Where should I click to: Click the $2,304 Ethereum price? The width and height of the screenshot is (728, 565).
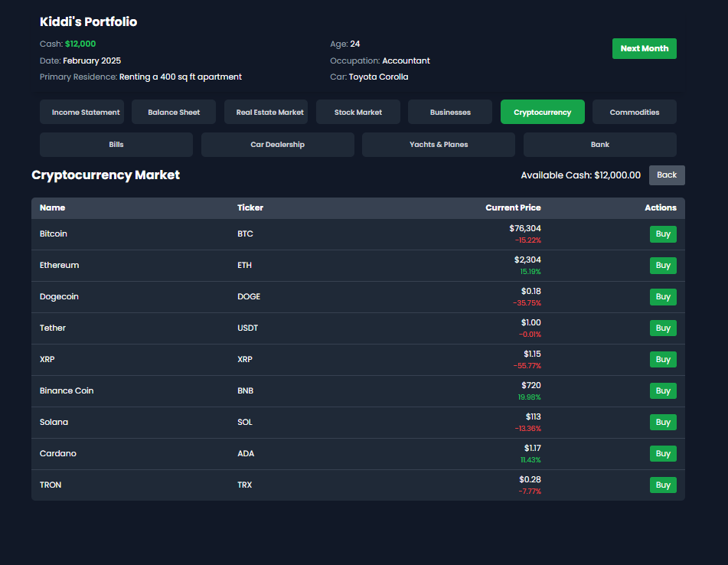coord(527,260)
